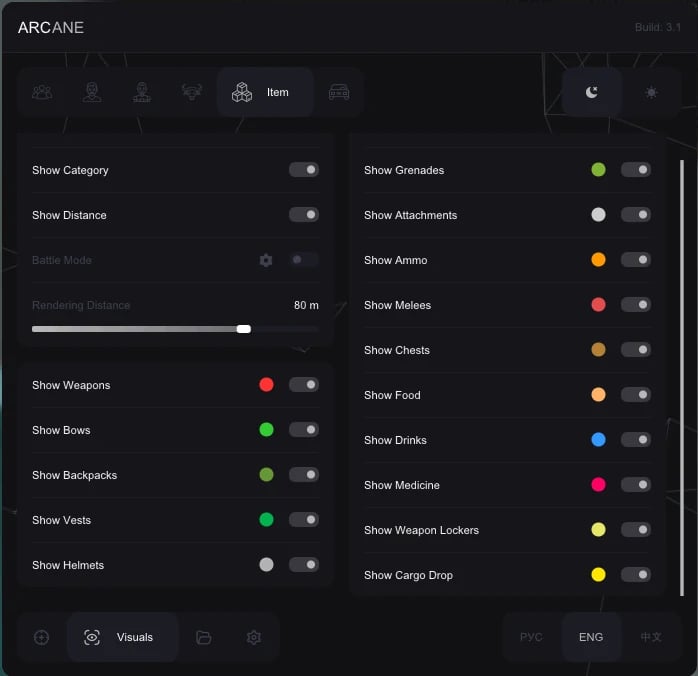Select ENG language
Screen dimensions: 698x676
[591, 637]
